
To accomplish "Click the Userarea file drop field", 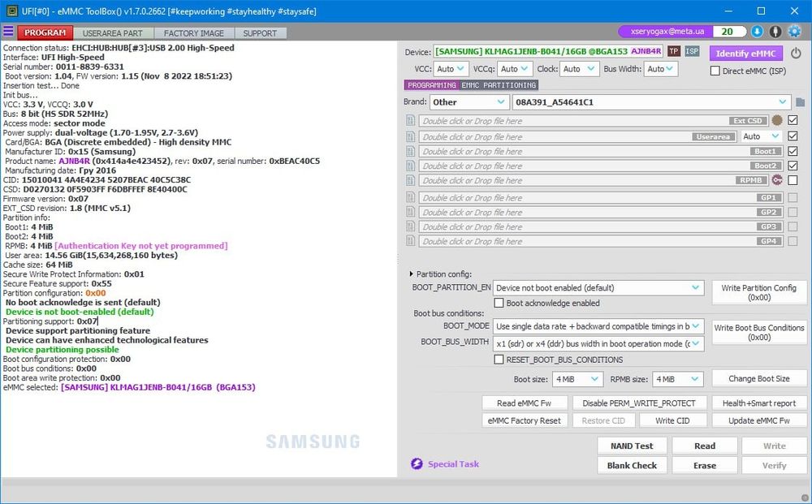I will click(x=578, y=136).
